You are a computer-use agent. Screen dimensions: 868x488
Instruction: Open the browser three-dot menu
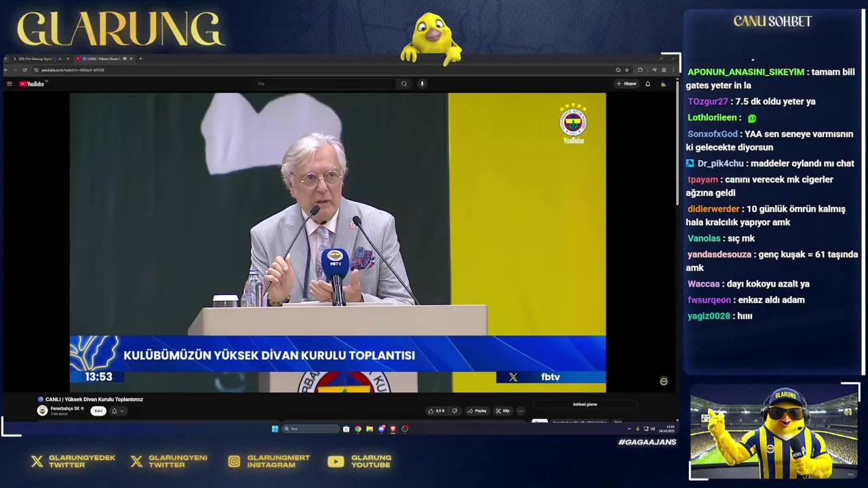(x=673, y=70)
